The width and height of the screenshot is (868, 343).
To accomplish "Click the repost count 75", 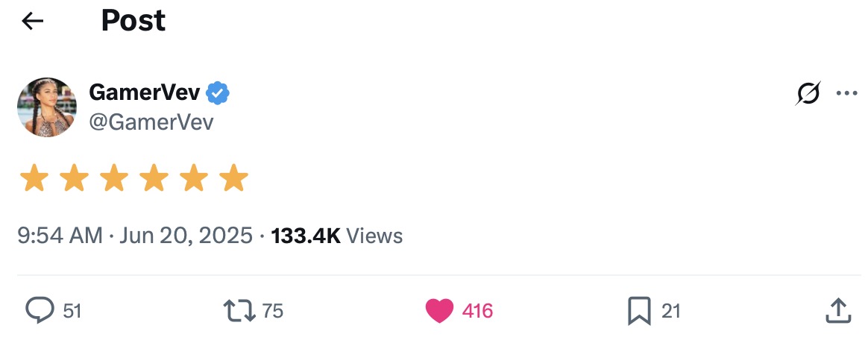I will coord(273,310).
